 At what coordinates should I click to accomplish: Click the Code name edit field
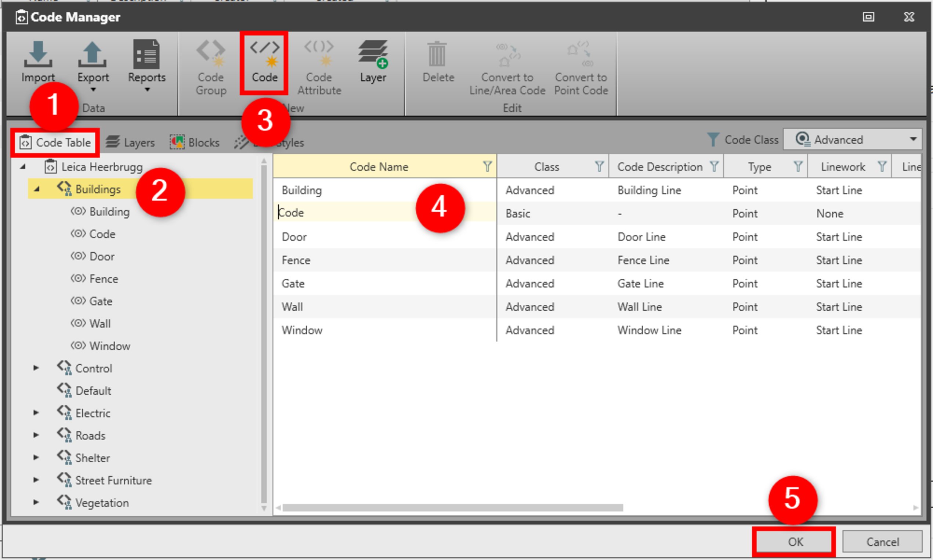[385, 213]
